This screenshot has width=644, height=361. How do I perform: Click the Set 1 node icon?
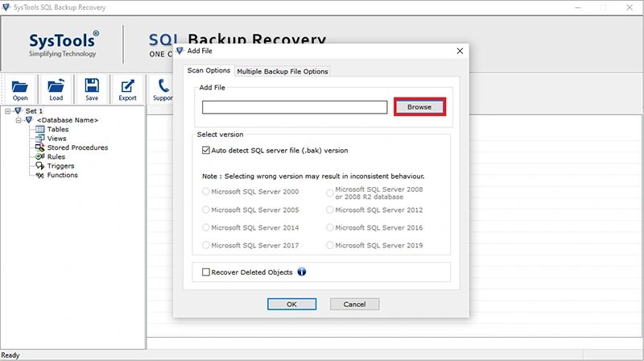(18, 110)
